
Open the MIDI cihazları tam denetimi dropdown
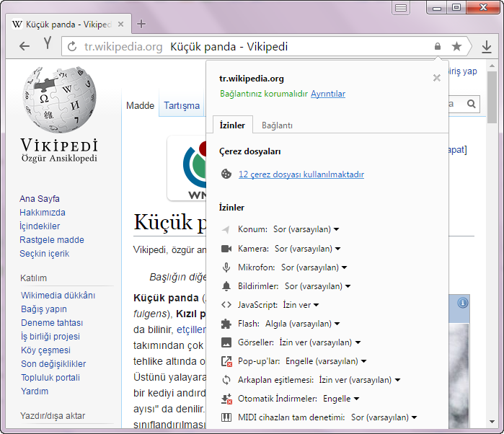[x=384, y=417]
